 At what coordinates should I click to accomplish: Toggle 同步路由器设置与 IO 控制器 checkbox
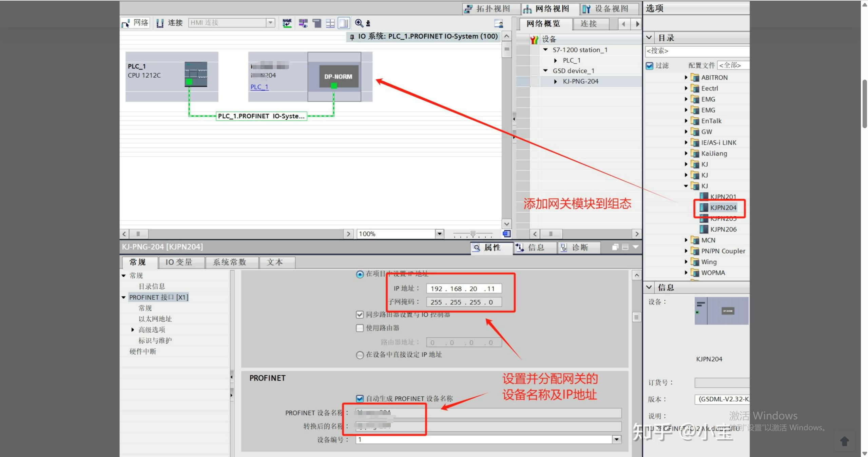[360, 315]
